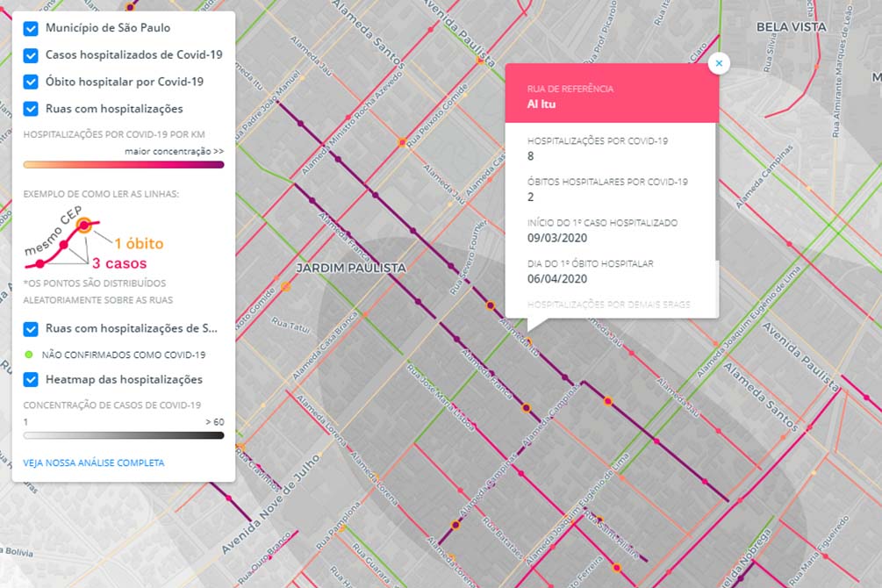Click the Alameda Casa Branca street label
The image size is (882, 588).
coord(325,345)
